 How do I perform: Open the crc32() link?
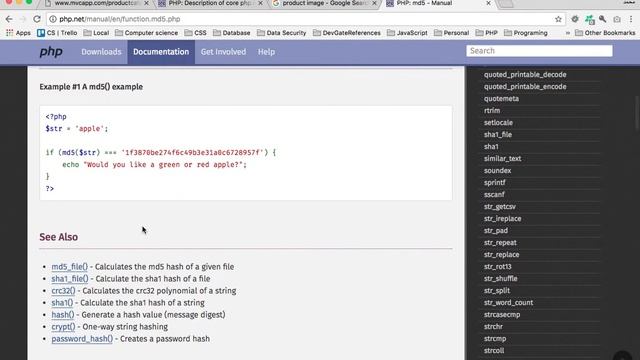[x=63, y=291]
